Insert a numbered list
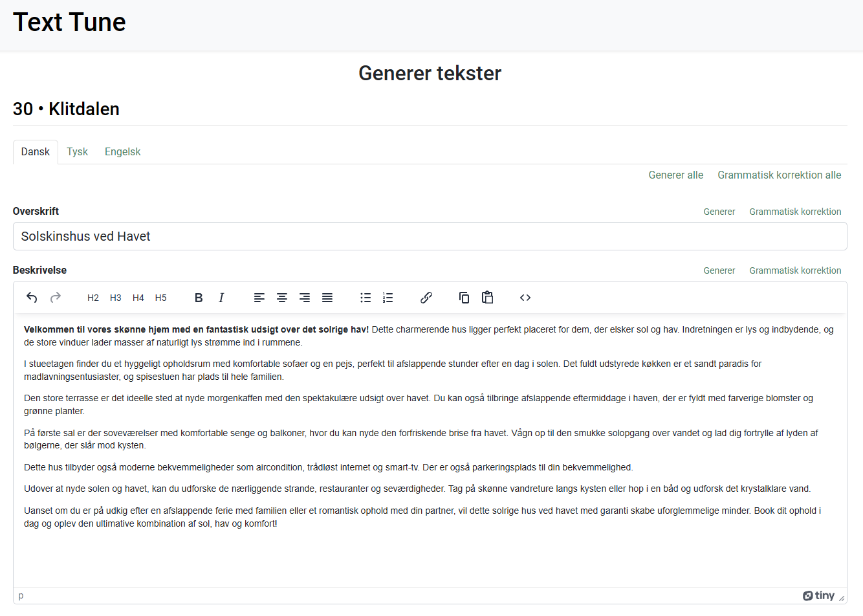The height and width of the screenshot is (616, 863). 388,298
